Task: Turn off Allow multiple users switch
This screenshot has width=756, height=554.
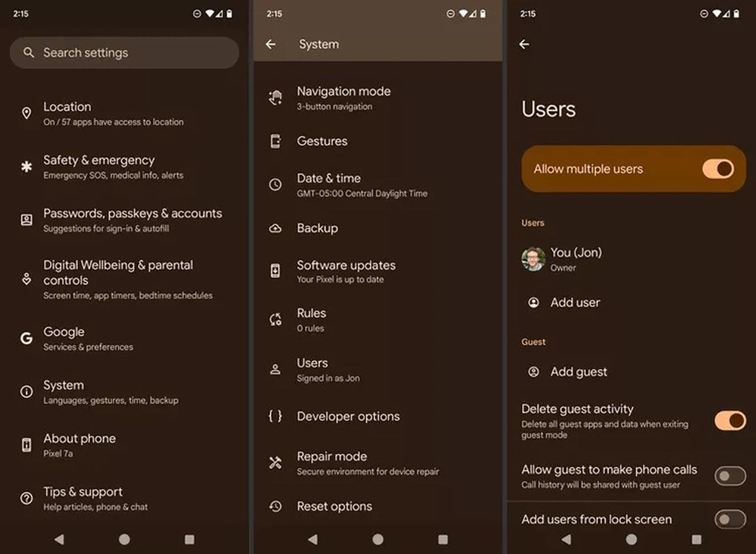Action: click(x=718, y=169)
